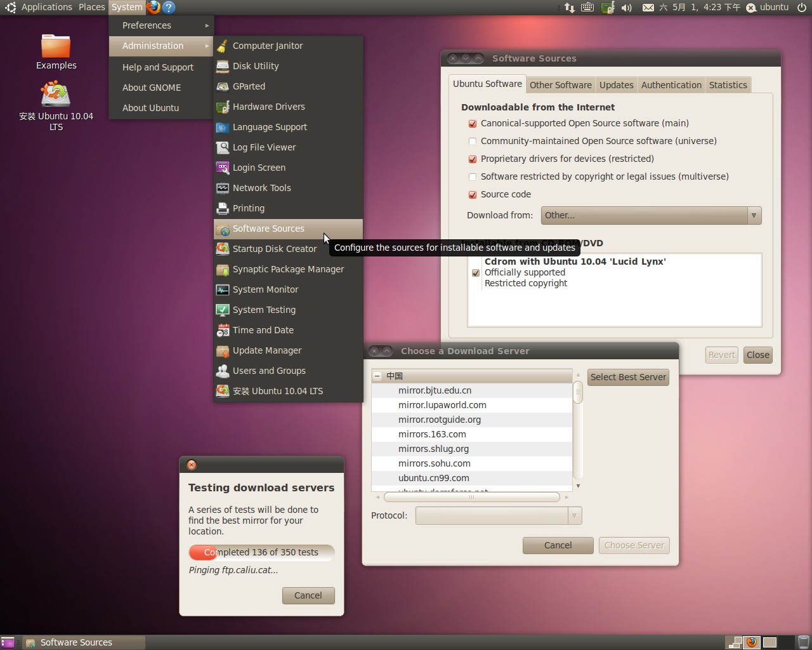Open Printing configuration
The height and width of the screenshot is (650, 812).
pos(288,208)
